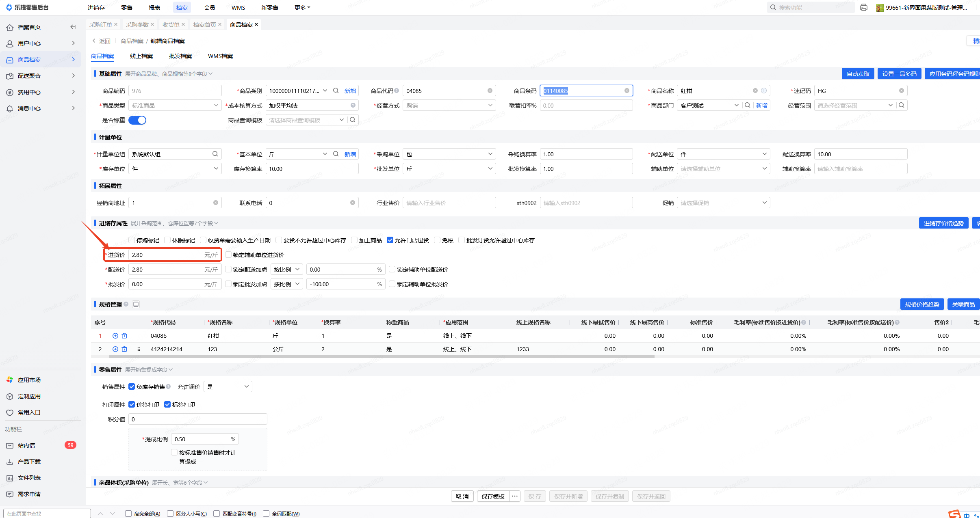Collapse the sidebar with the arrow icon

click(73, 27)
